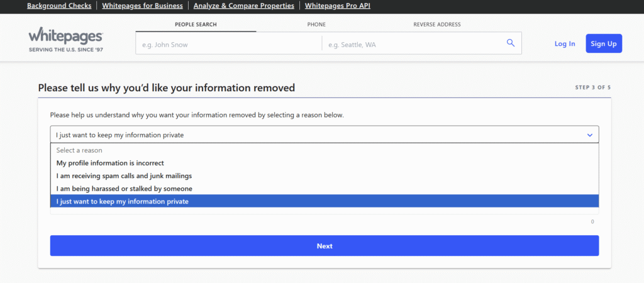The width and height of the screenshot is (644, 283).
Task: Visit the Whitepages Pro API link
Action: click(x=338, y=6)
